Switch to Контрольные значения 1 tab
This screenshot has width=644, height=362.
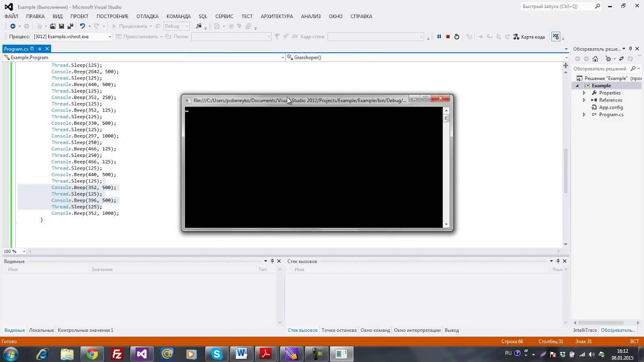pyautogui.click(x=86, y=330)
